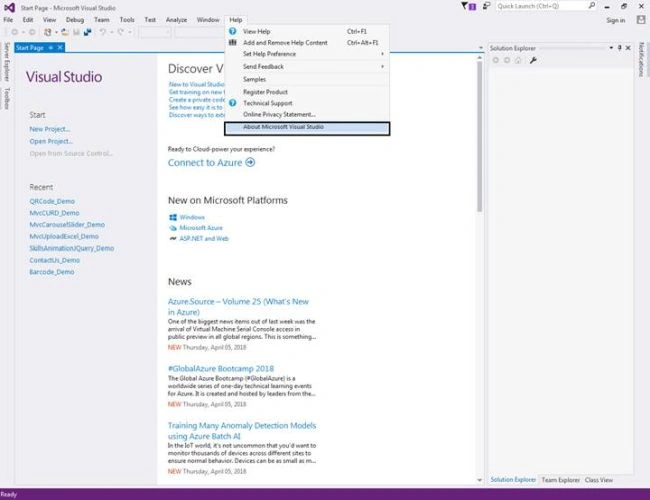
Task: Open Solution Explorer window position dropdown
Action: pos(611,48)
